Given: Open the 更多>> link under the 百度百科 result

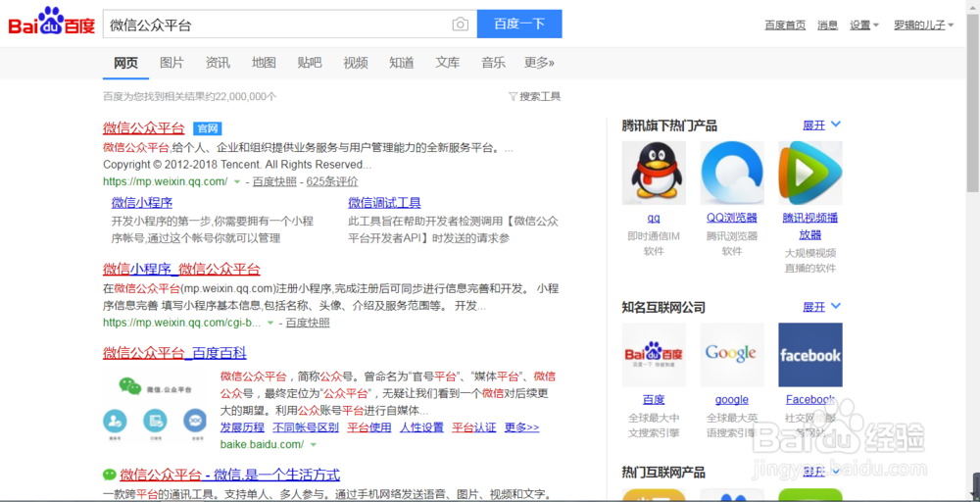Looking at the screenshot, I should (521, 427).
